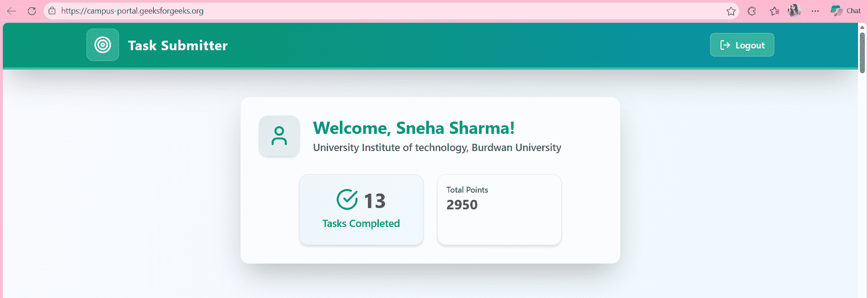The width and height of the screenshot is (868, 298).
Task: Click the browser profile avatar
Action: (x=794, y=10)
